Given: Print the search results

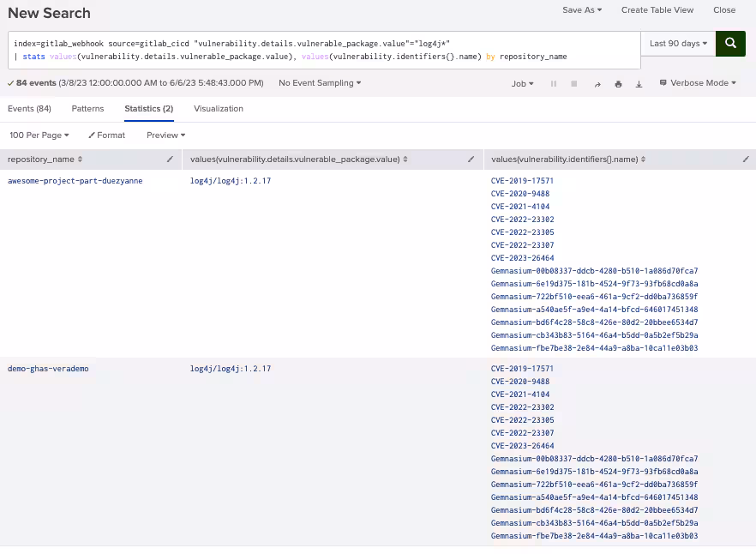Looking at the screenshot, I should [618, 84].
